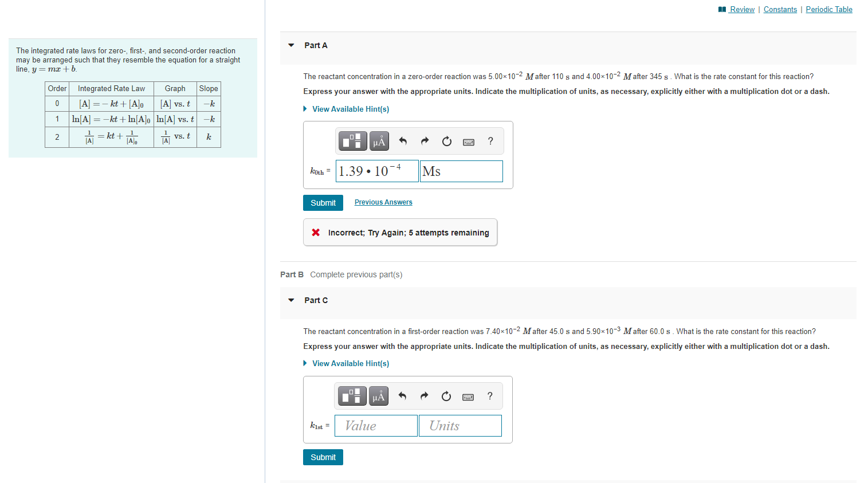Click the redo arrow in Part A editor
868x483 pixels.
(x=424, y=140)
